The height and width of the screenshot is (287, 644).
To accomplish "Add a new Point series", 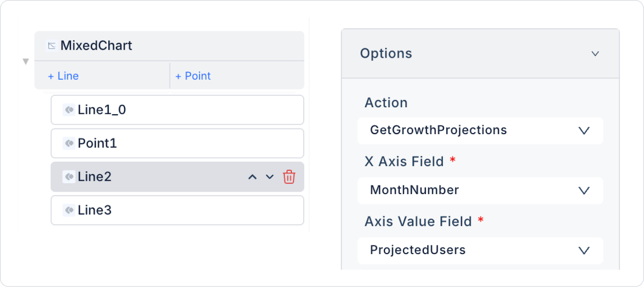I will 193,76.
